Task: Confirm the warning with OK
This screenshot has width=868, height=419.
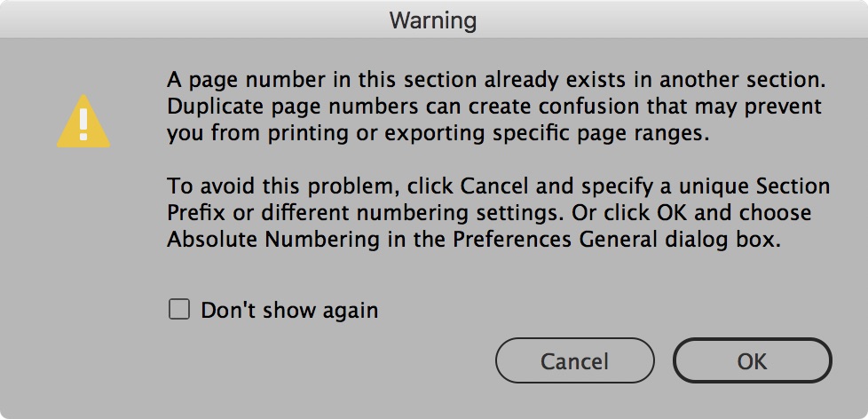Action: point(752,361)
